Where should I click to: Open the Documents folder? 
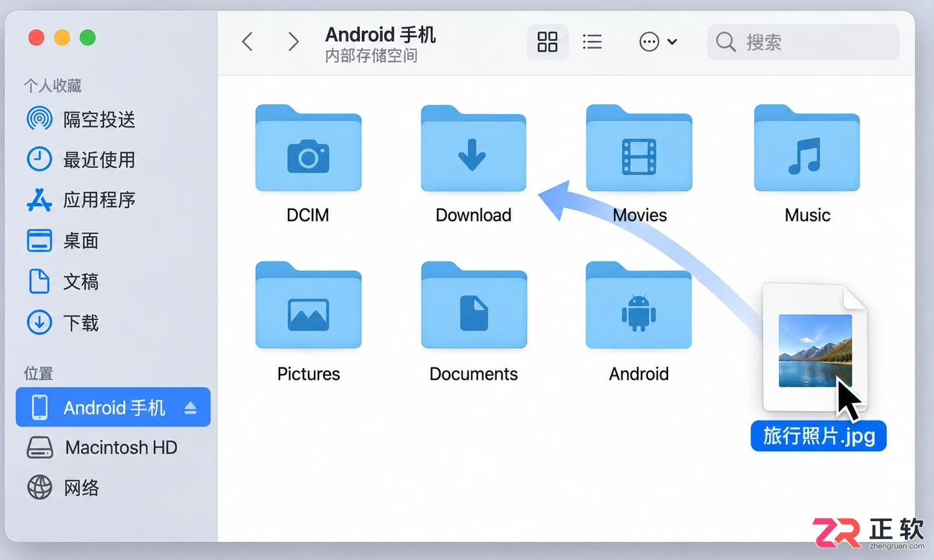(473, 305)
